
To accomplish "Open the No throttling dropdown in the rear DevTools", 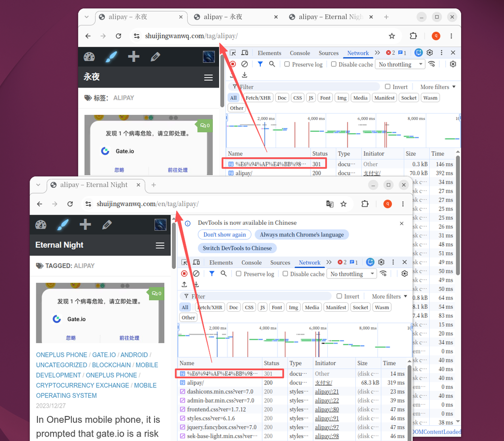I will click(401, 64).
